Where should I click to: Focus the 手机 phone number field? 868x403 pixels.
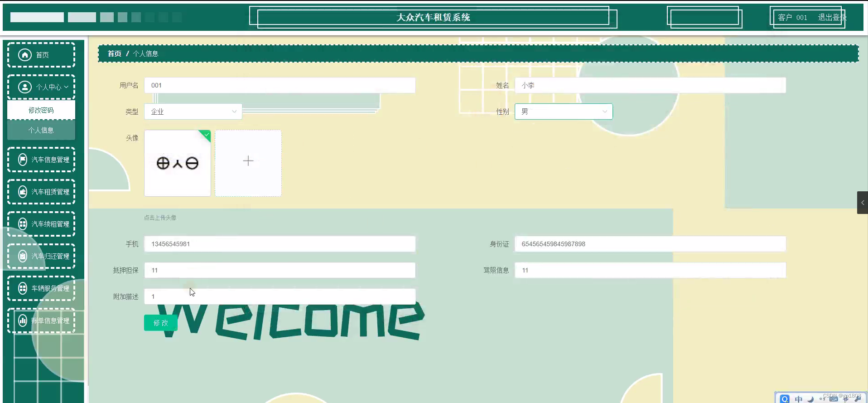(x=280, y=244)
